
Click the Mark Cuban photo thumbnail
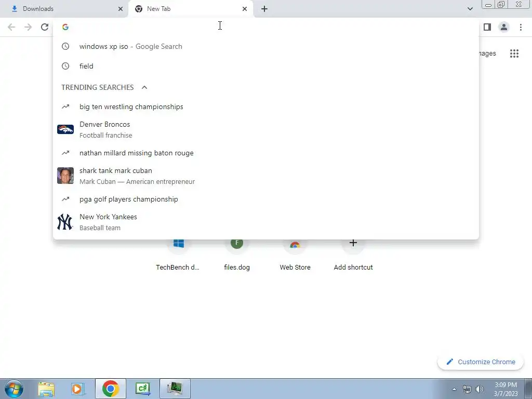tap(65, 176)
